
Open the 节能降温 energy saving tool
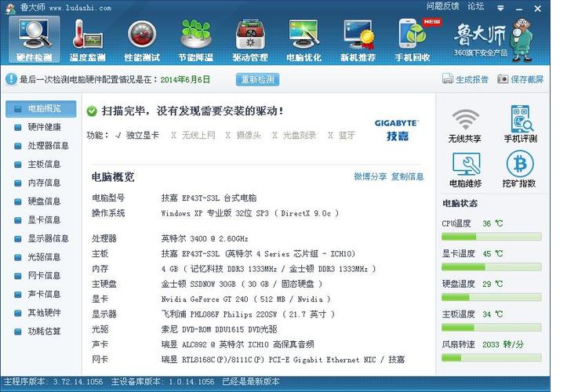tap(196, 41)
